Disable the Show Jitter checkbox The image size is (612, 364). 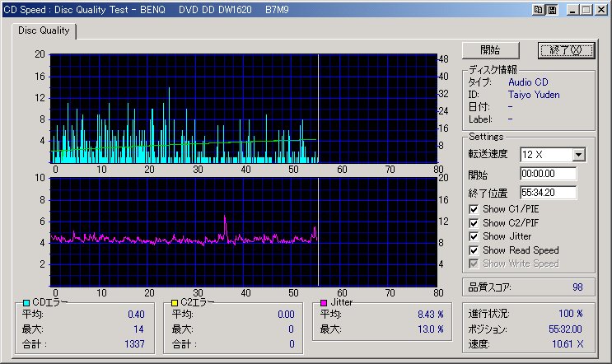pos(474,236)
